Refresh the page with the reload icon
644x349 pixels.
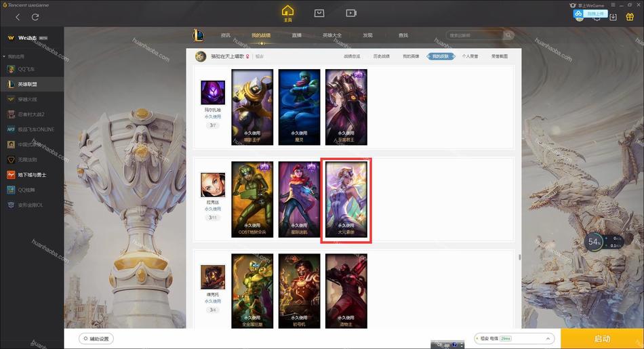pyautogui.click(x=35, y=17)
